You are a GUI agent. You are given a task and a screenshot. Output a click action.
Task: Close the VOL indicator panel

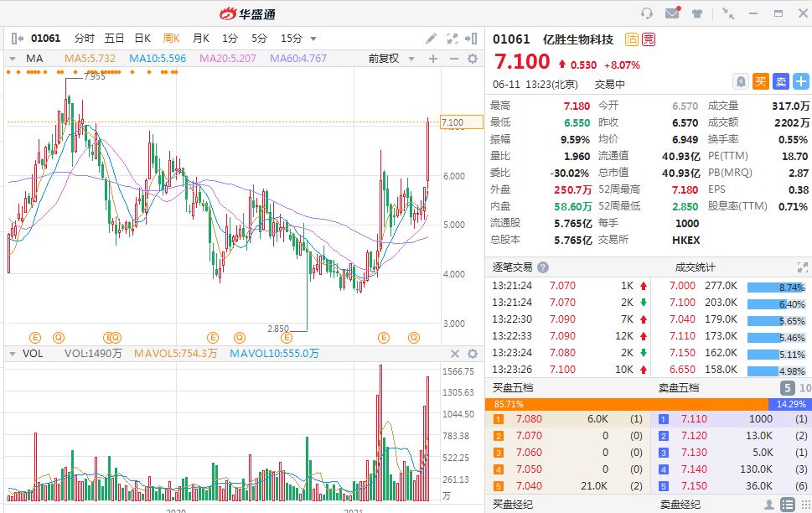point(455,354)
